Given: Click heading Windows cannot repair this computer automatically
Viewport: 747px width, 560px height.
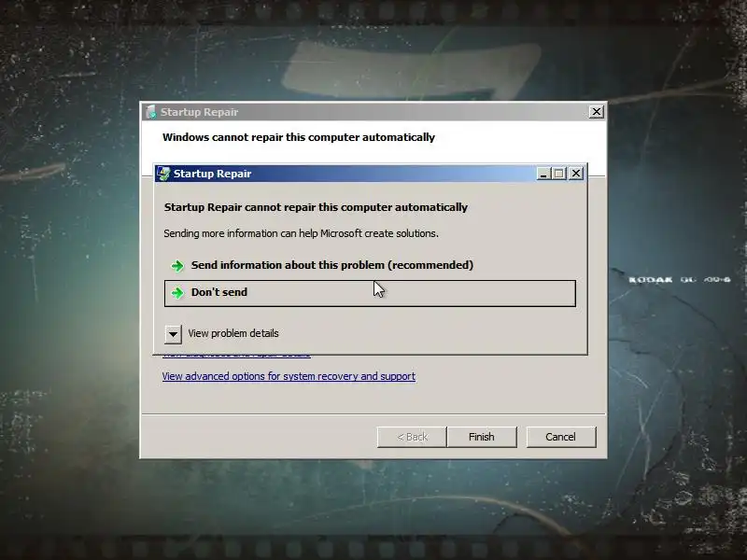Looking at the screenshot, I should click(x=299, y=137).
